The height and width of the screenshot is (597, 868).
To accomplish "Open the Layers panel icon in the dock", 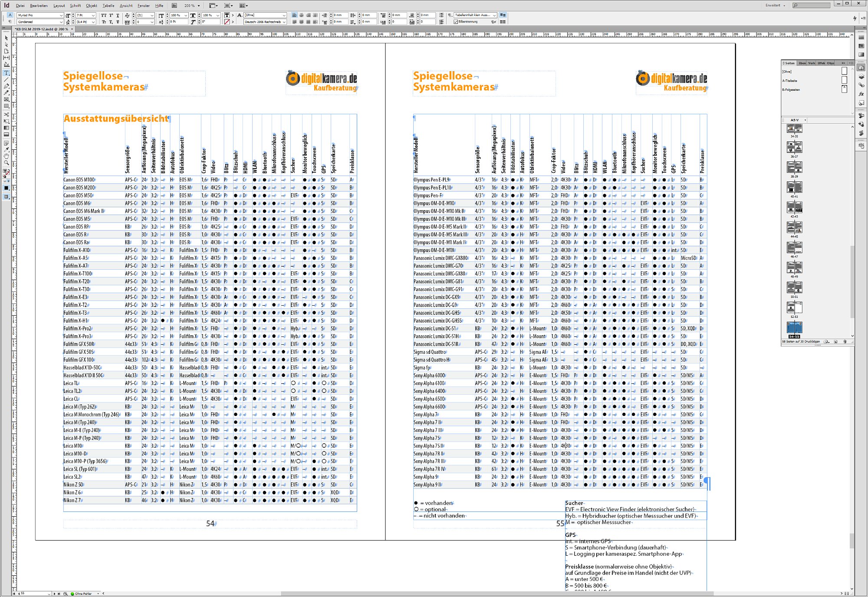I will [861, 76].
